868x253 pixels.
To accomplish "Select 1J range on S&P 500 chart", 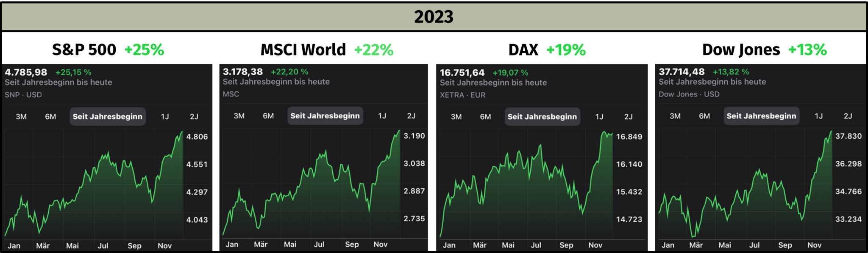I will (165, 117).
